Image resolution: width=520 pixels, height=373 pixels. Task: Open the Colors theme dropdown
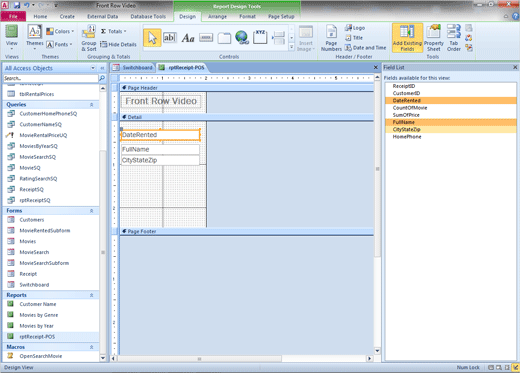[60, 31]
